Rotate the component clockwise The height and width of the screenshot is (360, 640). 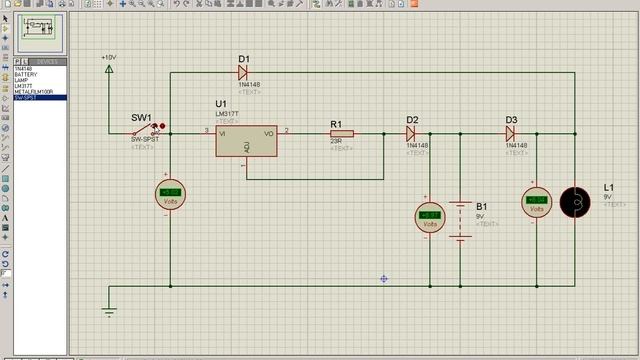(5, 254)
